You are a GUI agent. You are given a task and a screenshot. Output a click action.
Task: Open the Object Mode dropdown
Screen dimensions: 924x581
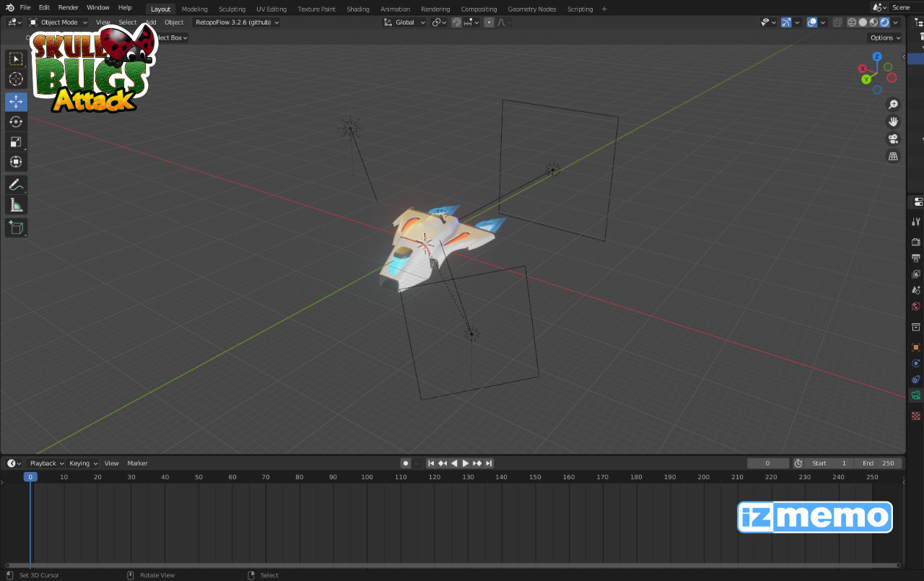[58, 22]
